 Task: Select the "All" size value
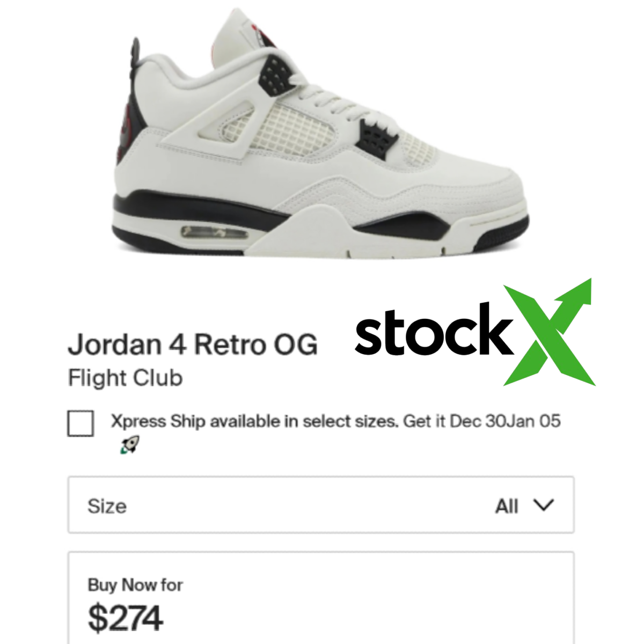(507, 506)
